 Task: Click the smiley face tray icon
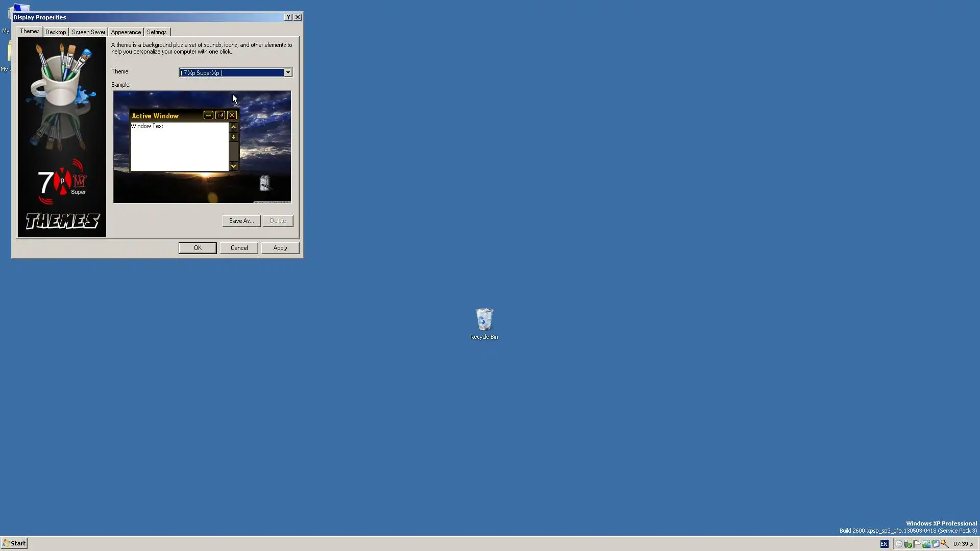point(899,544)
